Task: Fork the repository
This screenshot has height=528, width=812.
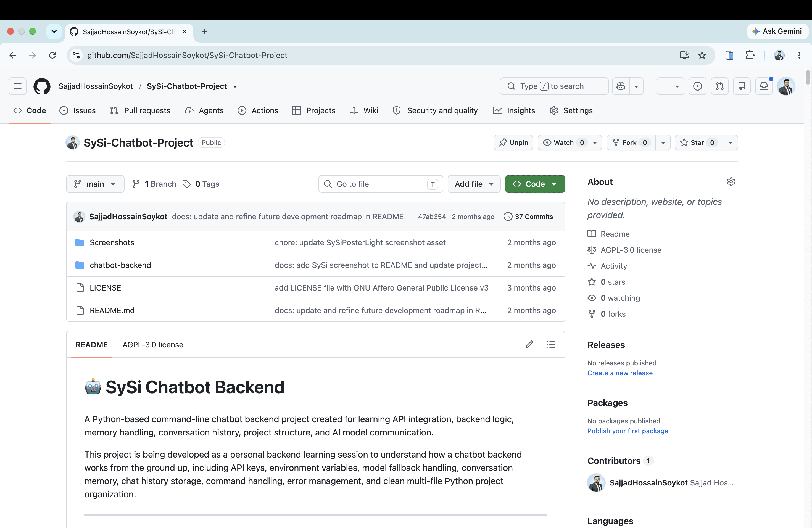Action: pos(631,142)
